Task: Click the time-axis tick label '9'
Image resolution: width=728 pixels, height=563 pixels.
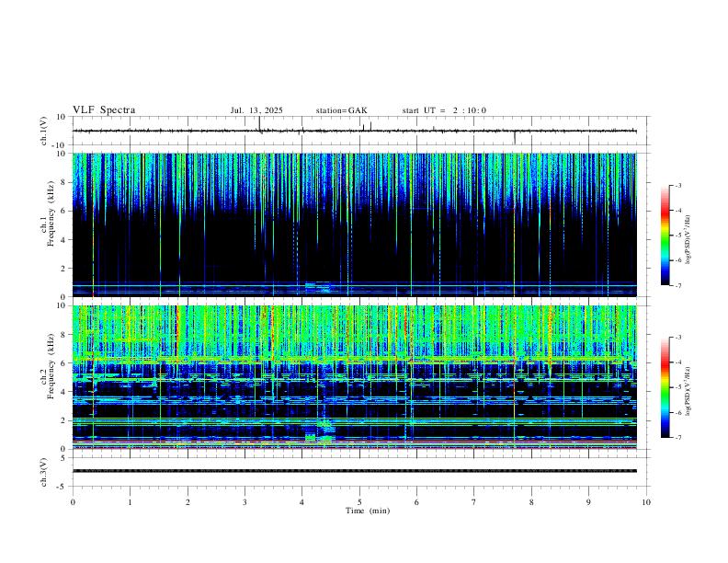Action: (588, 502)
